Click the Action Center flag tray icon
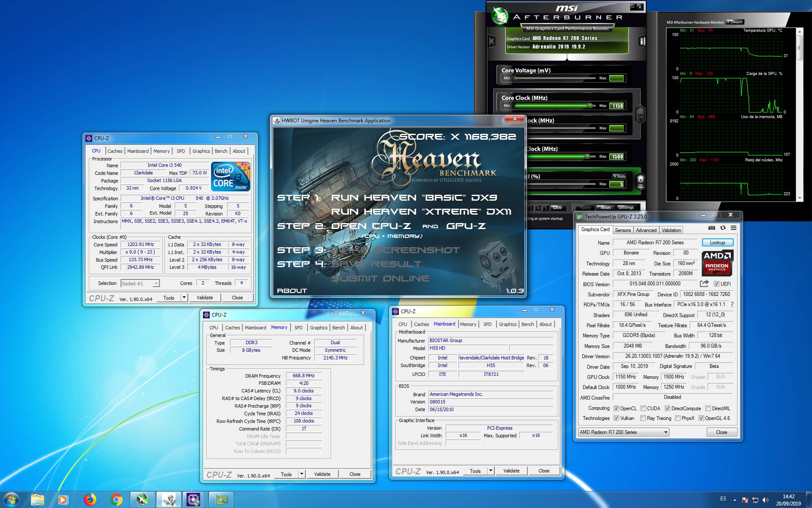This screenshot has height=508, width=812. [x=745, y=500]
